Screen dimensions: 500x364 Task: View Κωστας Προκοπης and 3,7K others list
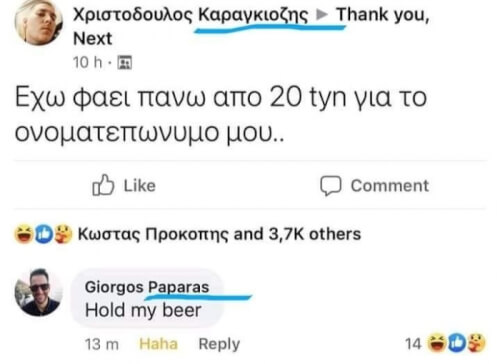[219, 234]
